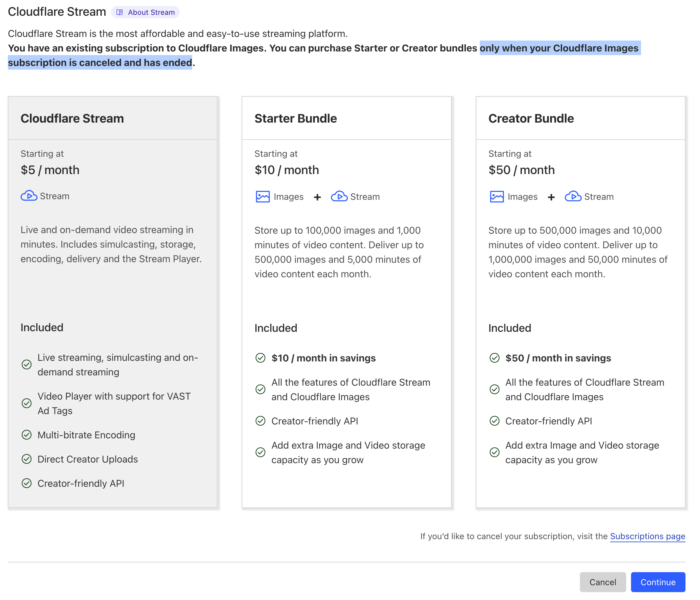The width and height of the screenshot is (700, 600).
Task: Click Images icon in Creator Bundle card
Action: point(496,196)
